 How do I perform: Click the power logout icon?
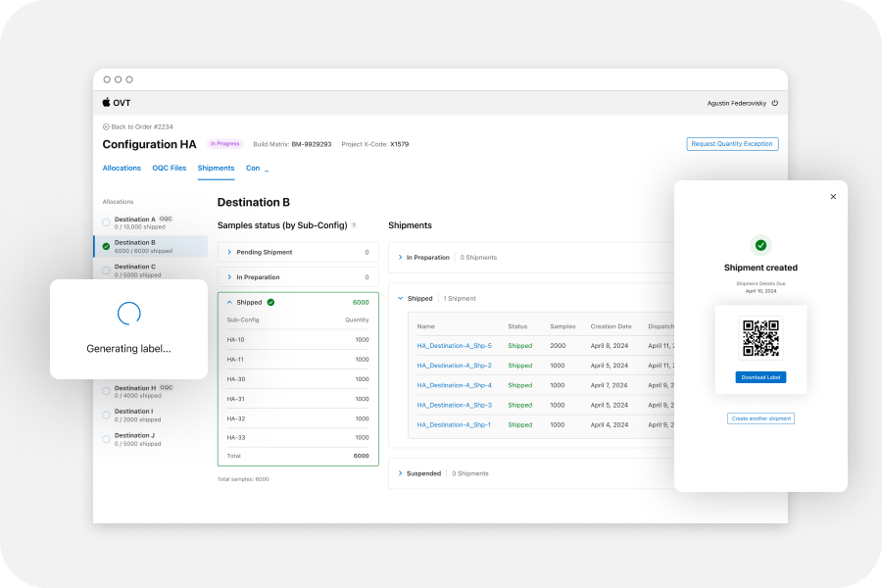(775, 103)
